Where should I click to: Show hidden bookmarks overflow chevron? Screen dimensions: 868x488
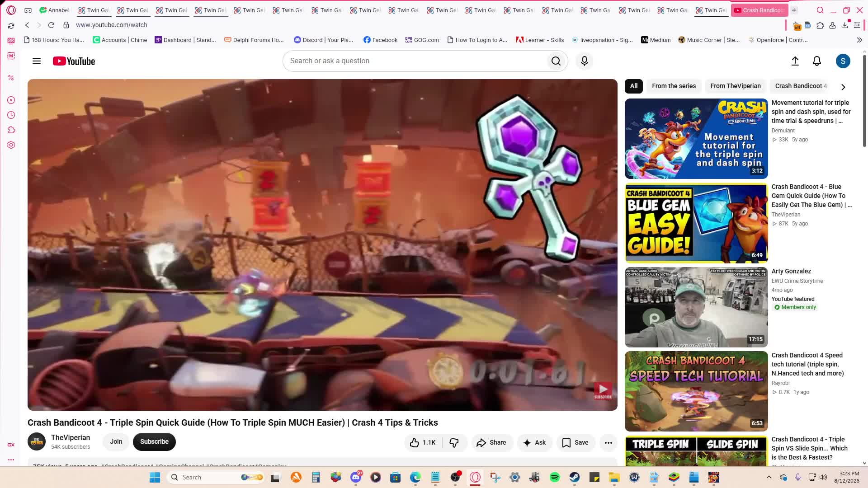coord(859,40)
